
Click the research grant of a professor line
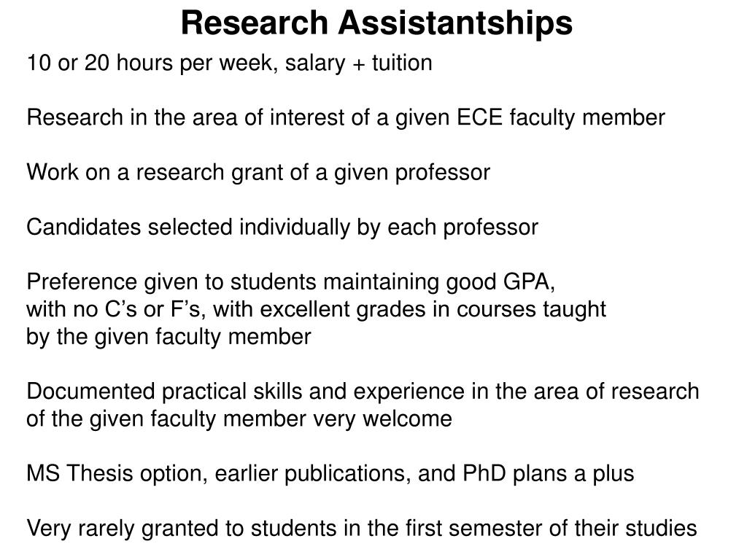[258, 173]
